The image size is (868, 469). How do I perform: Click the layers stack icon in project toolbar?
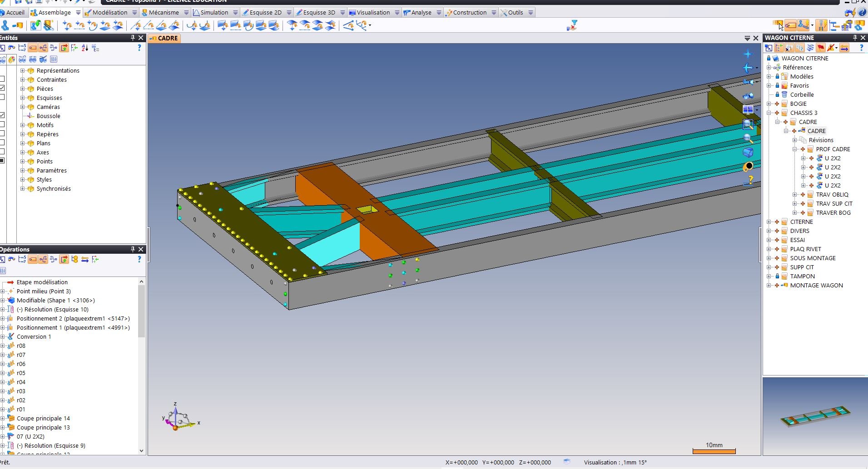click(x=810, y=48)
